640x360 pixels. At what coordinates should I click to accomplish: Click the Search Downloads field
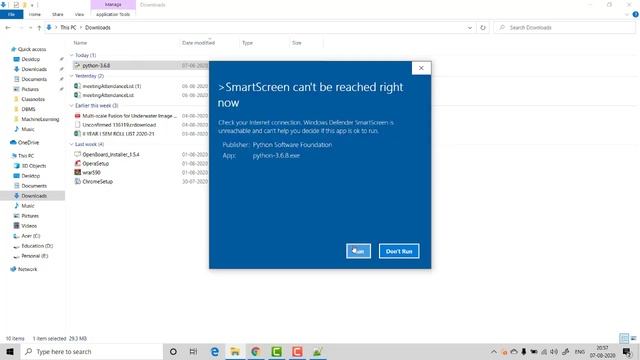tap(564, 27)
